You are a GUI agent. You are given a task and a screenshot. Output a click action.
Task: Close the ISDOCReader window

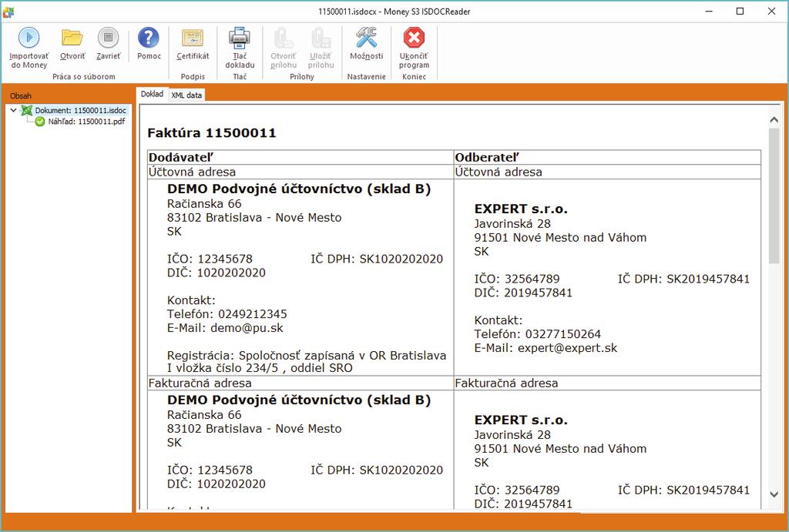[x=771, y=11]
